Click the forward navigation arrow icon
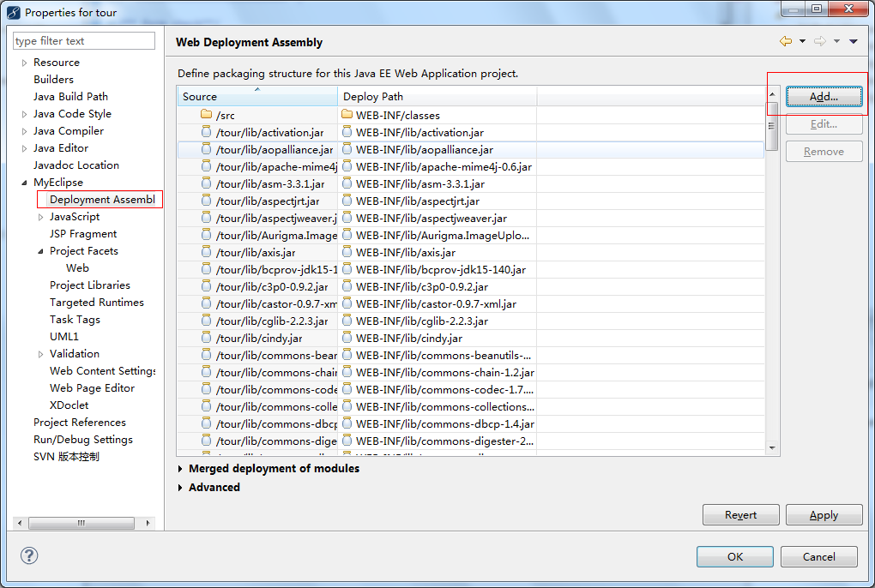The height and width of the screenshot is (588, 875). (x=819, y=41)
